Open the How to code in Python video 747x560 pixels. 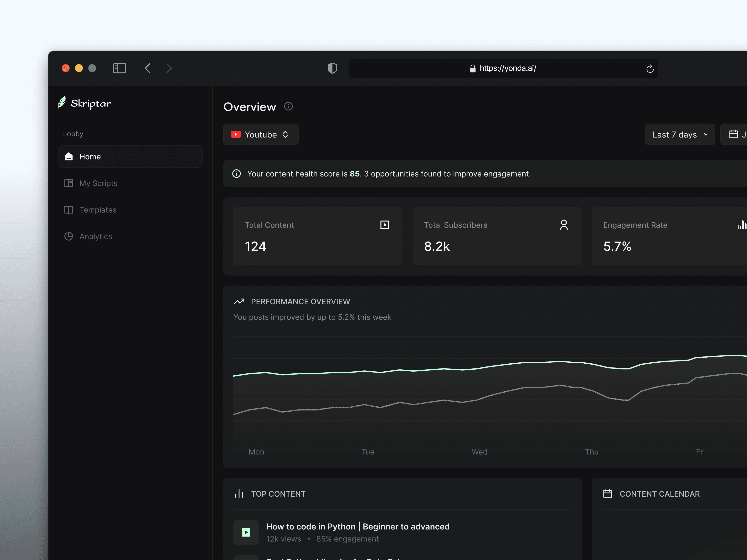[358, 526]
